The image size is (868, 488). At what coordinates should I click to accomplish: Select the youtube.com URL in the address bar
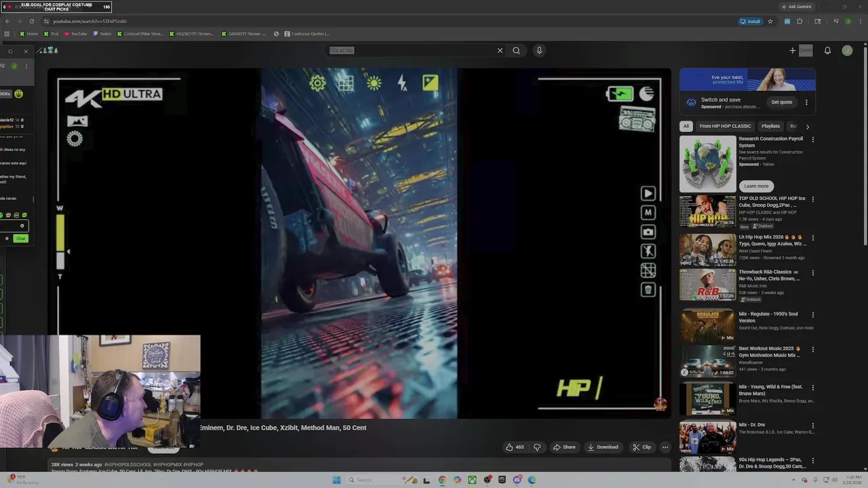pos(90,21)
